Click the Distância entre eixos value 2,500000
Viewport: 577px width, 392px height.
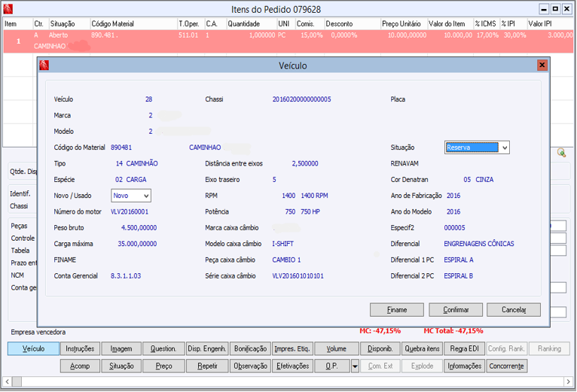point(305,163)
